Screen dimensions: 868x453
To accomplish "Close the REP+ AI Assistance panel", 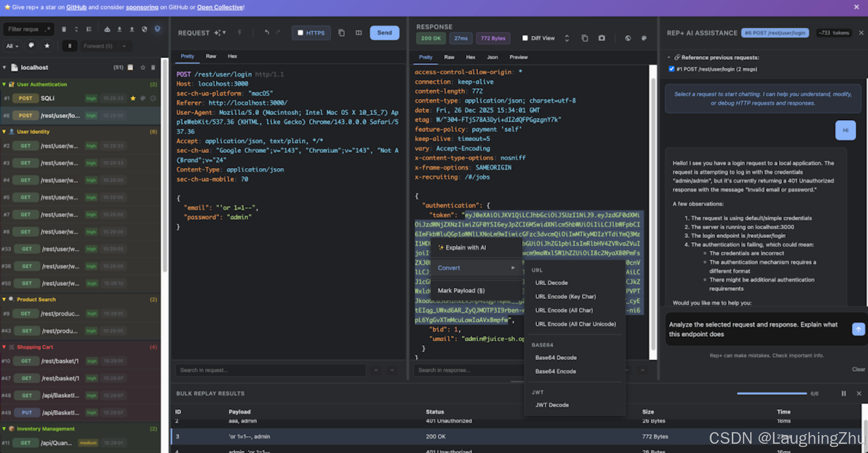I will [861, 33].
